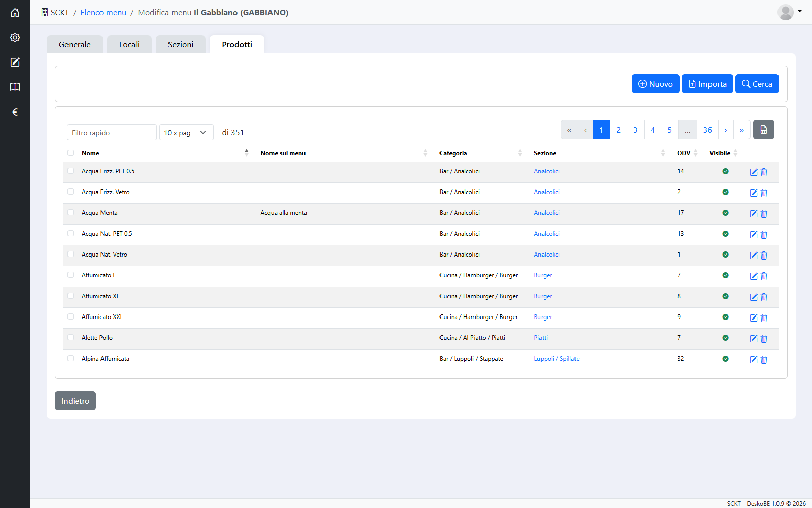Screen dimensions: 812x508
Task: Toggle visibility of Acqua Frizz. Vetro
Action: pos(725,192)
